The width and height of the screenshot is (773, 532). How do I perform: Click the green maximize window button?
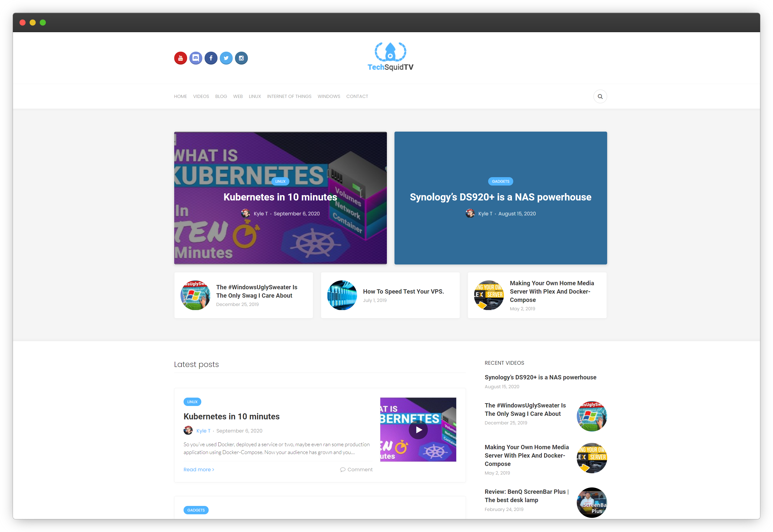click(43, 22)
